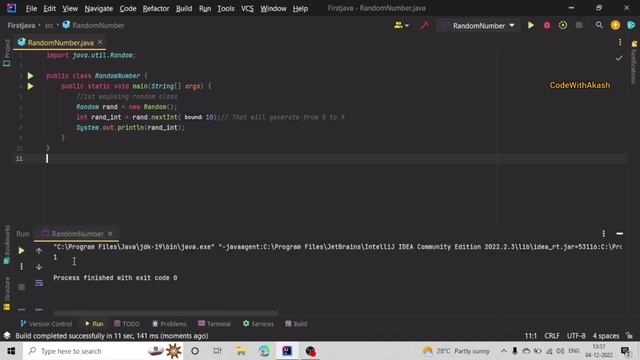Viewport: 640px width, 360px height.
Task: Open the Tools menu
Action: 226,8
